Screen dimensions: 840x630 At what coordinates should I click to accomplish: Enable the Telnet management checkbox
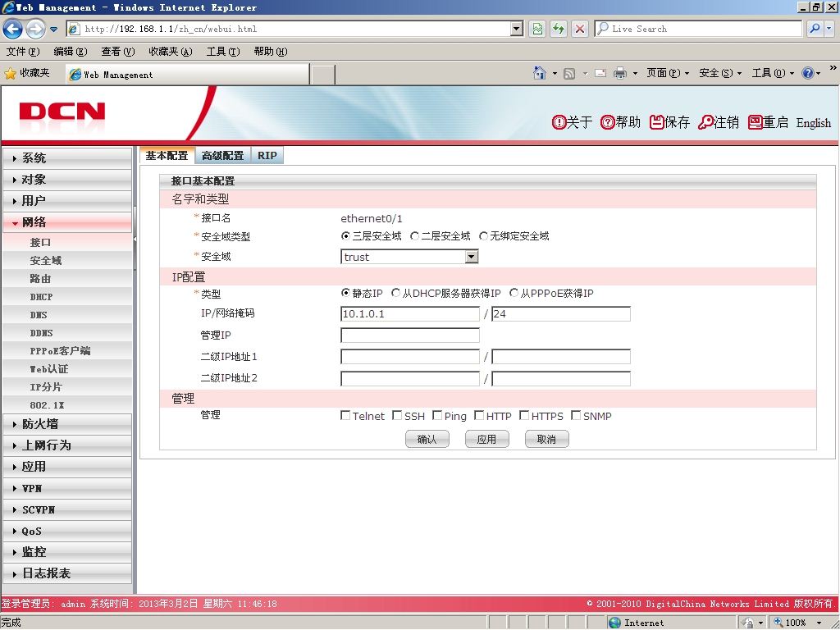coord(345,416)
